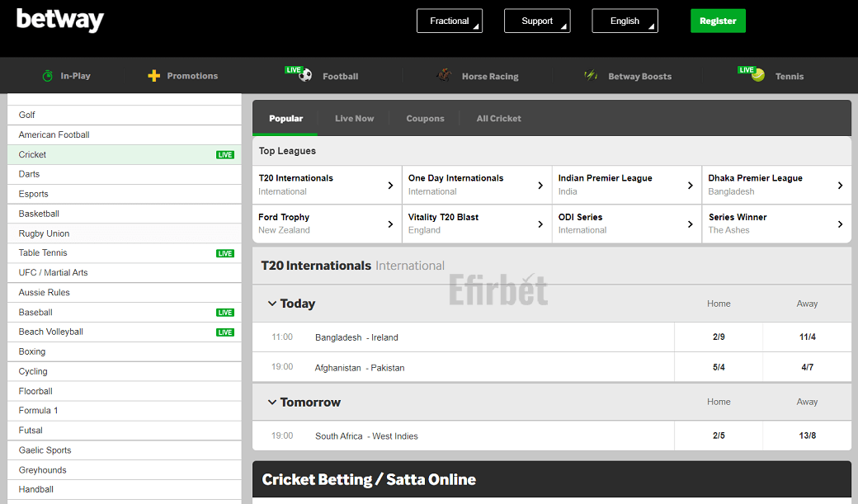Select Esports in the sports list

[125, 194]
